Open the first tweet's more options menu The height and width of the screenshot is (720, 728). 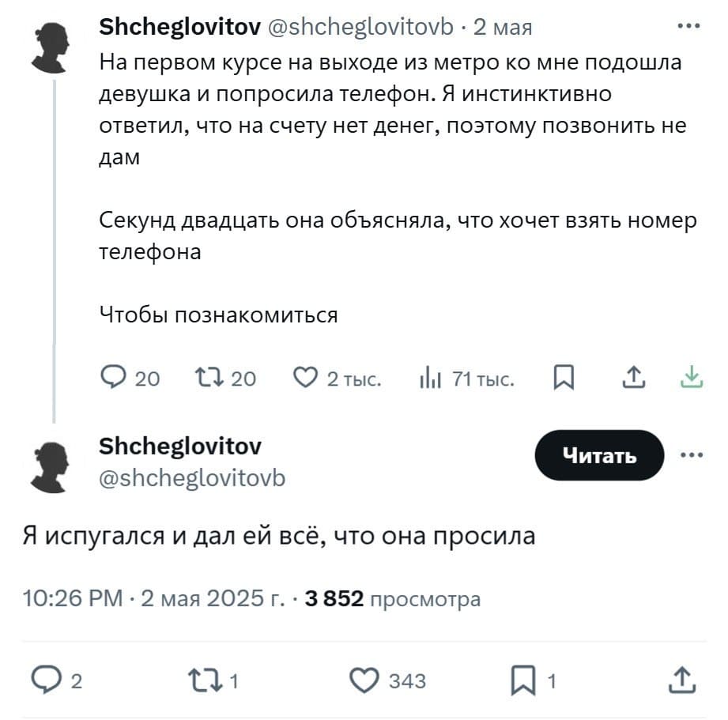pos(689,26)
